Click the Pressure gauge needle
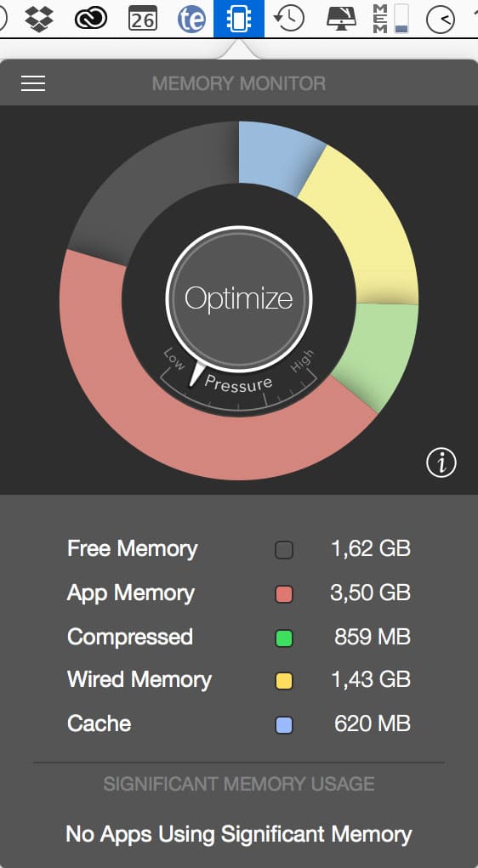 tap(196, 375)
